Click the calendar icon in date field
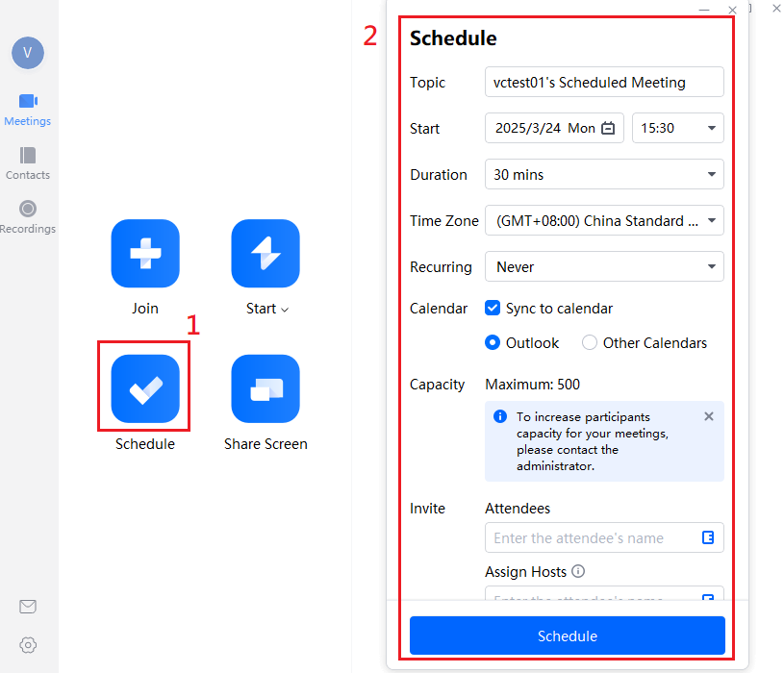784x673 pixels. (x=608, y=128)
